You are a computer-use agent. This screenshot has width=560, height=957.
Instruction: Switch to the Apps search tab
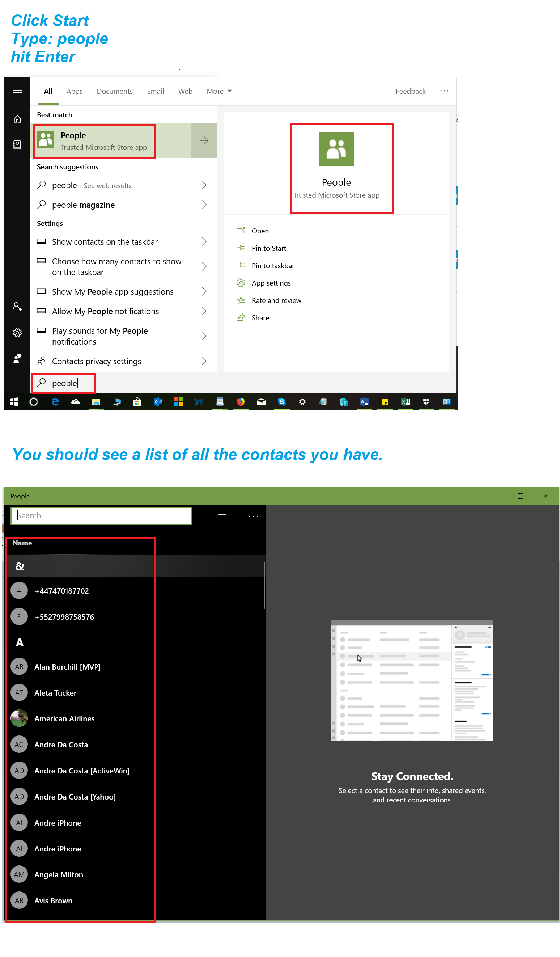[75, 91]
